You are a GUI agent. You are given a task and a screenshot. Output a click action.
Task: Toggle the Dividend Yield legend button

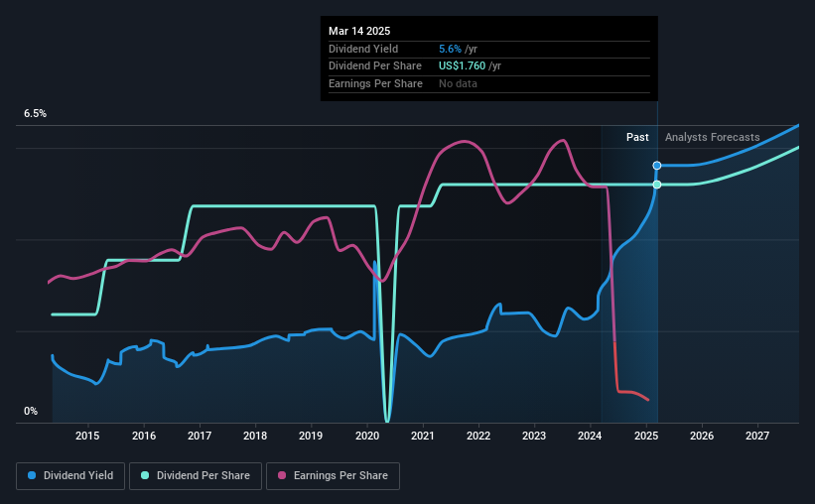[x=70, y=476]
